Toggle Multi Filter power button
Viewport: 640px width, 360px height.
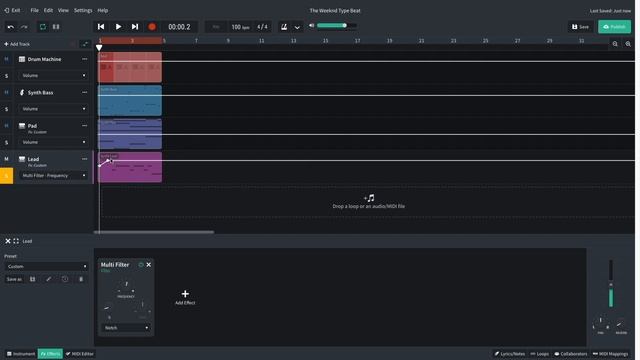tap(141, 265)
